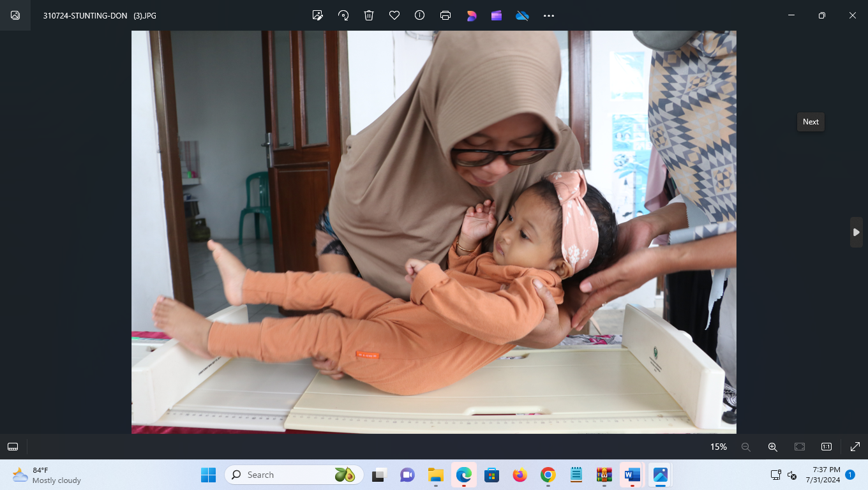The width and height of the screenshot is (868, 490).
Task: Open the image editor tool
Action: pyautogui.click(x=317, y=15)
